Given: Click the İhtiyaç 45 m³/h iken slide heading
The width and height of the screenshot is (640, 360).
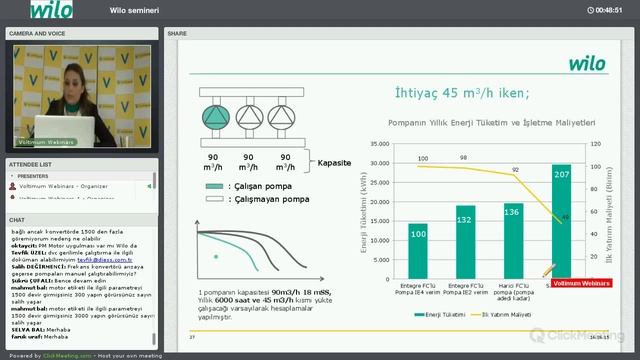Looking at the screenshot, I should tap(462, 93).
